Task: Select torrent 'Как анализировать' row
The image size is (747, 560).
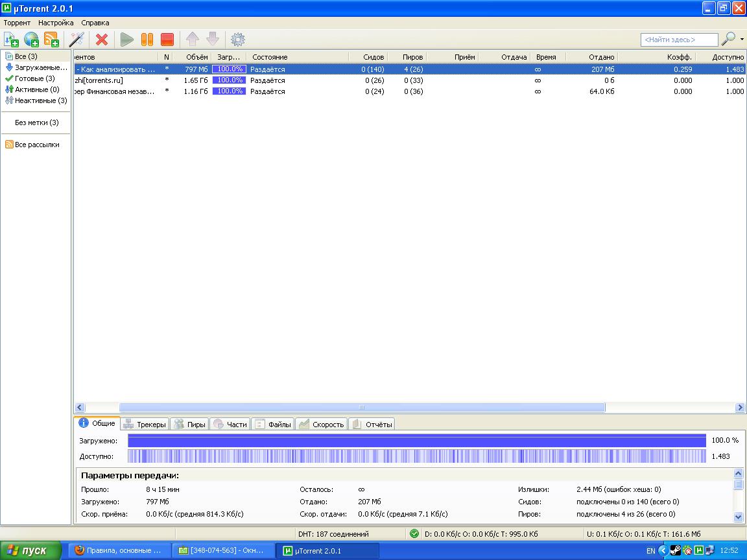Action: [410, 69]
